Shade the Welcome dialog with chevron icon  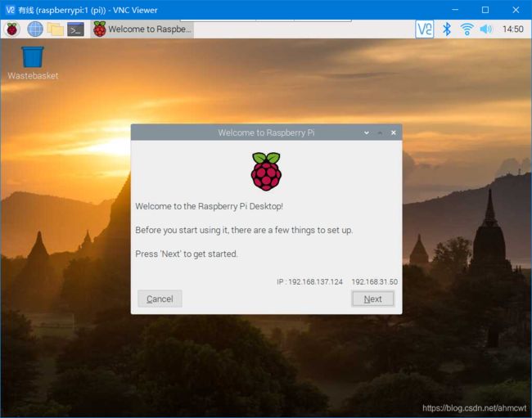pyautogui.click(x=367, y=133)
